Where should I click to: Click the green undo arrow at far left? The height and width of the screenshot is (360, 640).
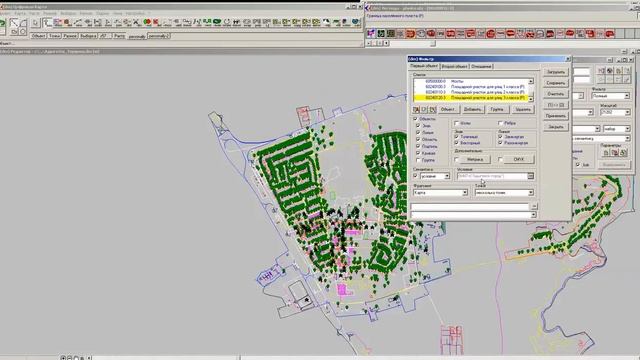(2, 24)
